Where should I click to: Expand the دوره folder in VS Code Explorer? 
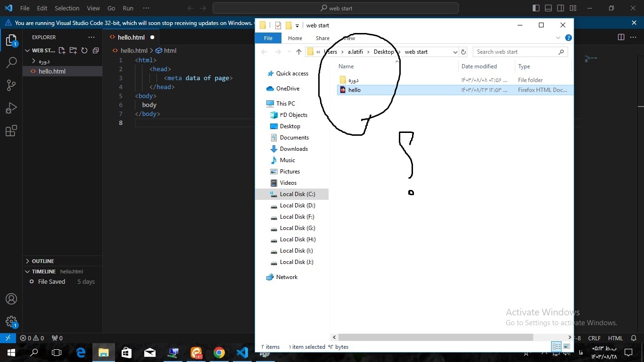click(x=34, y=61)
